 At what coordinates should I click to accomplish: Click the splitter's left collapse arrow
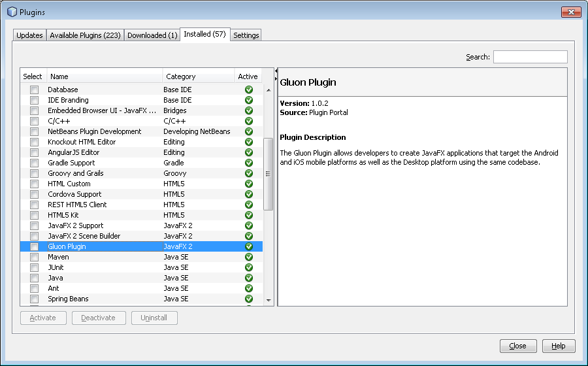pyautogui.click(x=276, y=71)
